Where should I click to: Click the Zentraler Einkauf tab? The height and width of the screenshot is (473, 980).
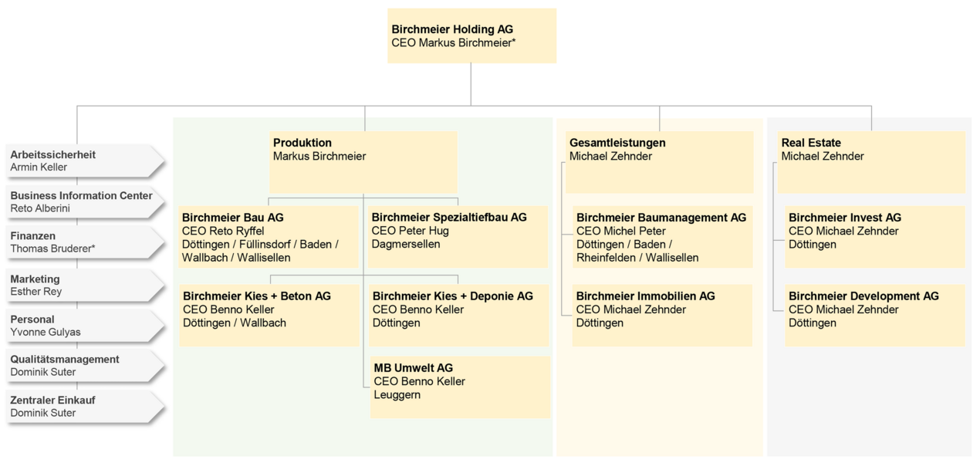(x=83, y=407)
